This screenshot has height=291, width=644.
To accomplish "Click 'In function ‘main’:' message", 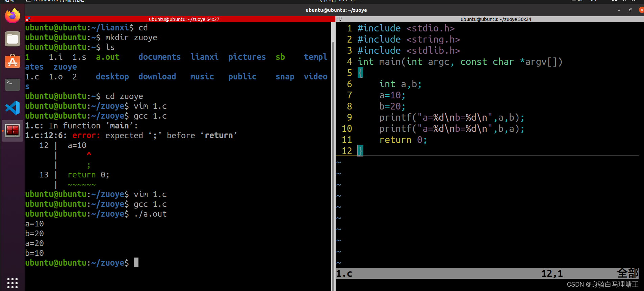I will coord(93,126).
